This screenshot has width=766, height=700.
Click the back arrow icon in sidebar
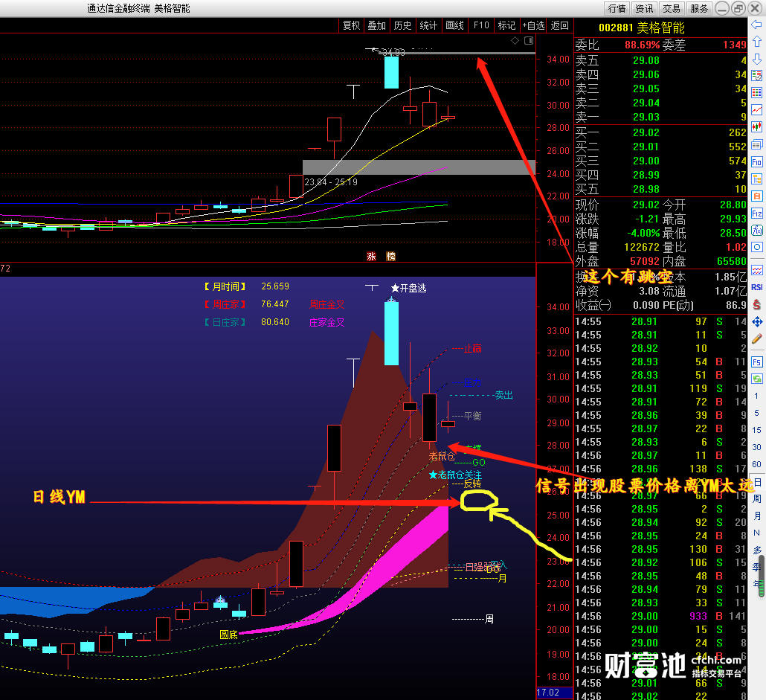point(757,25)
